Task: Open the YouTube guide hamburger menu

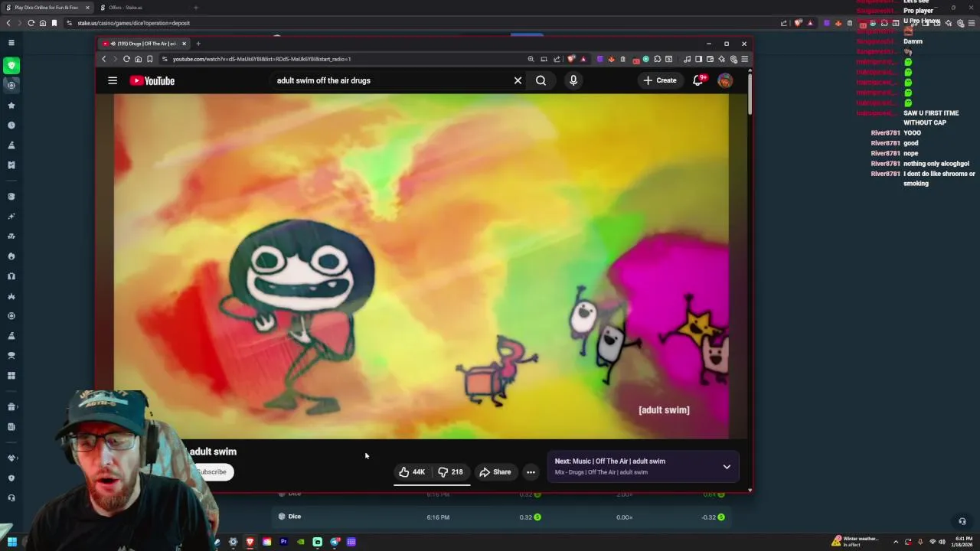Action: pos(113,80)
